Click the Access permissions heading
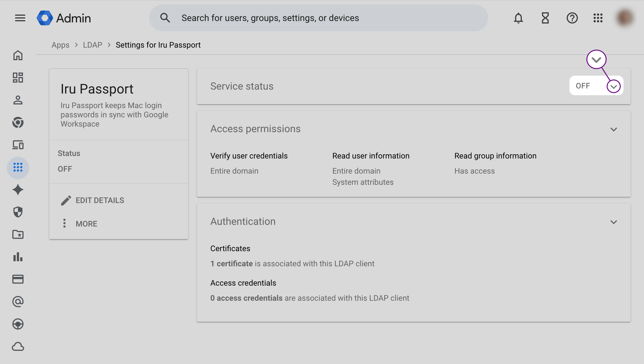644x364 pixels. click(255, 129)
